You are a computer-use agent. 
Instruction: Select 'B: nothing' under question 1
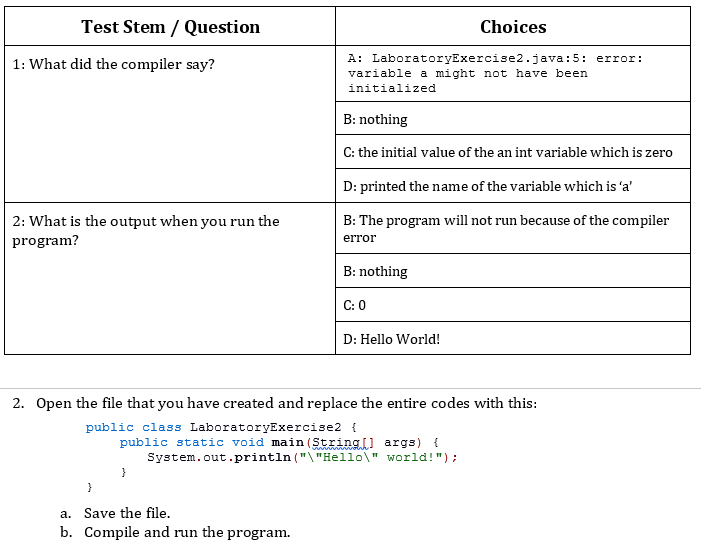pos(513,118)
